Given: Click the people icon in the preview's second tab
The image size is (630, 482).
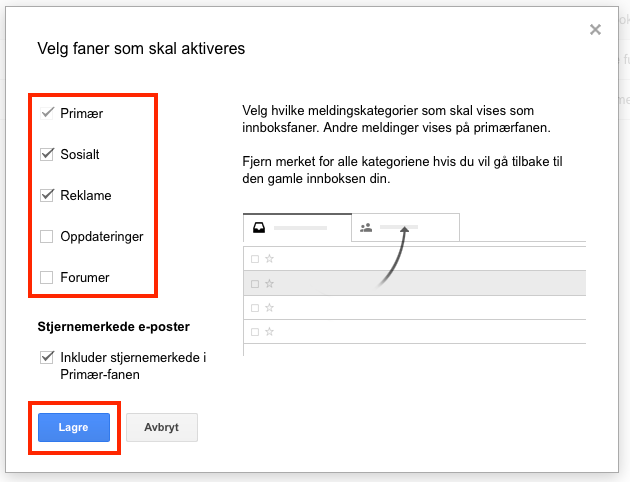Looking at the screenshot, I should [x=366, y=228].
